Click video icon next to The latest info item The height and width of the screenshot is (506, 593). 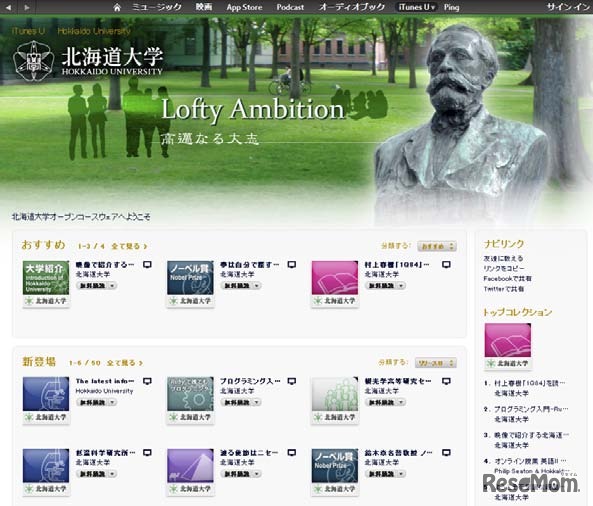click(x=147, y=381)
